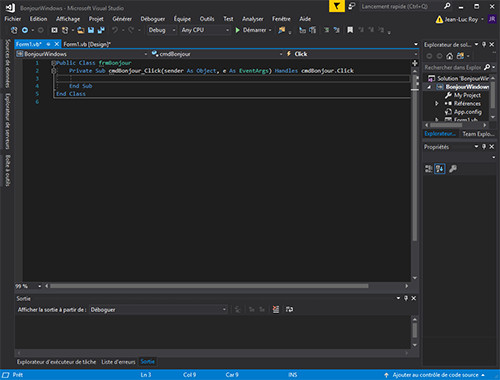Toggle categorized view in Properties panel
500x380 pixels.
(x=428, y=169)
